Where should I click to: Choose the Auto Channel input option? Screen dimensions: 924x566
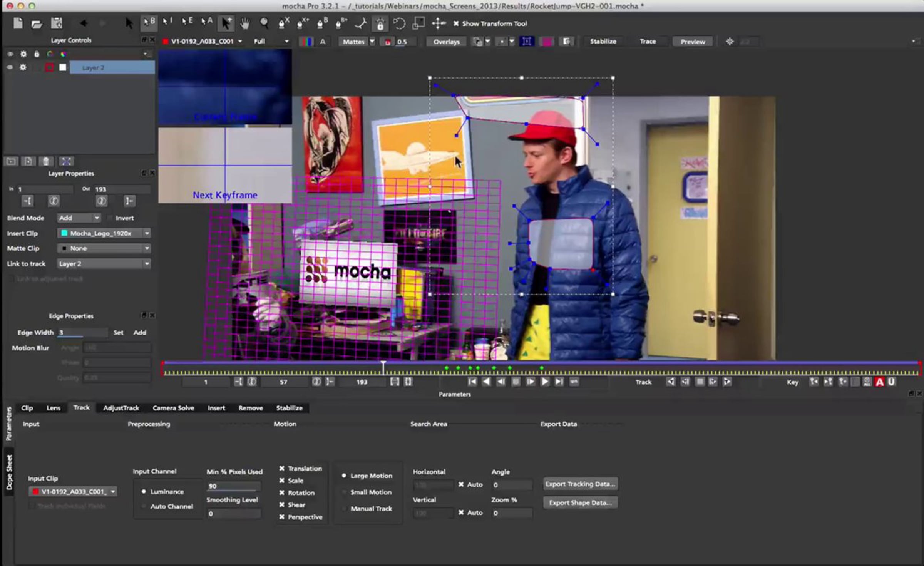point(144,507)
